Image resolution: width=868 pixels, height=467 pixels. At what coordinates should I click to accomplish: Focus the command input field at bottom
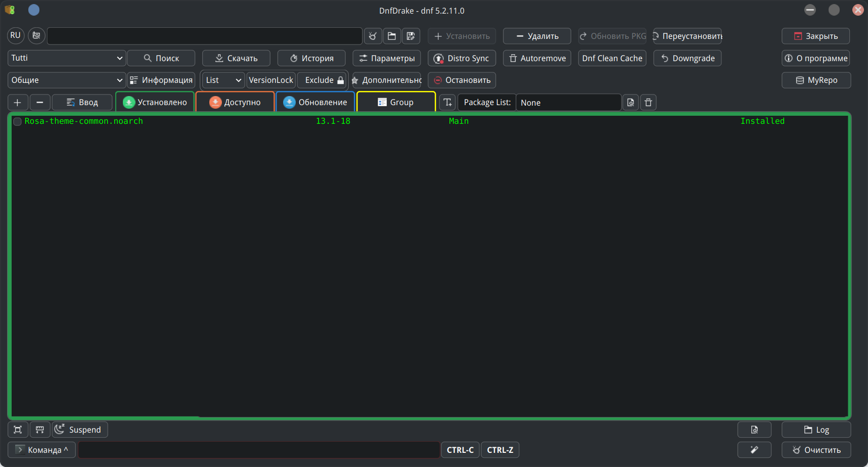pos(259,450)
